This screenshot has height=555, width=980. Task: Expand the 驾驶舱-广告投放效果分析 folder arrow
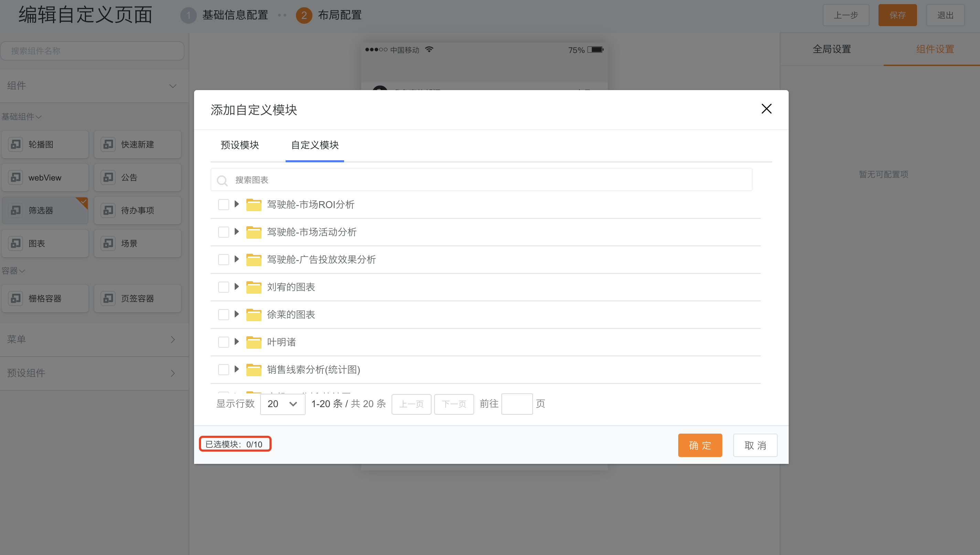coord(236,259)
